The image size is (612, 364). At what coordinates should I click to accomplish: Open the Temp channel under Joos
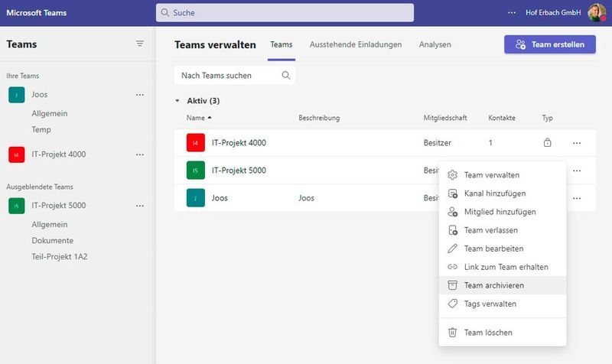tap(41, 129)
